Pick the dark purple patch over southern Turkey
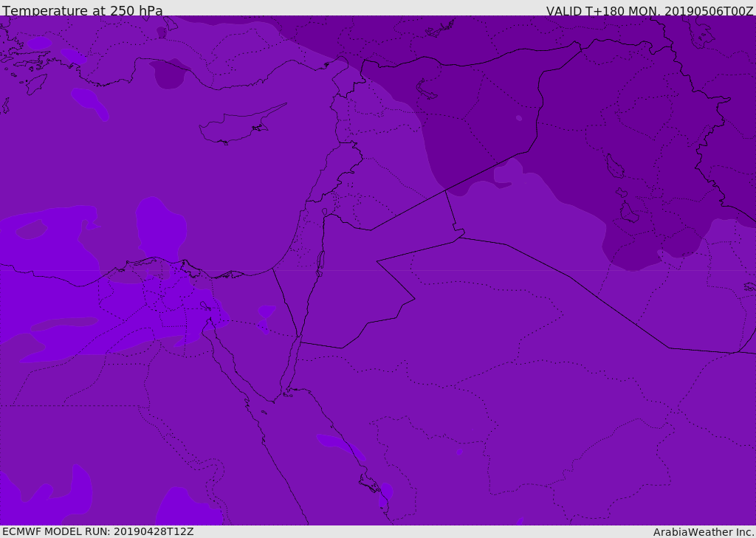 169,74
